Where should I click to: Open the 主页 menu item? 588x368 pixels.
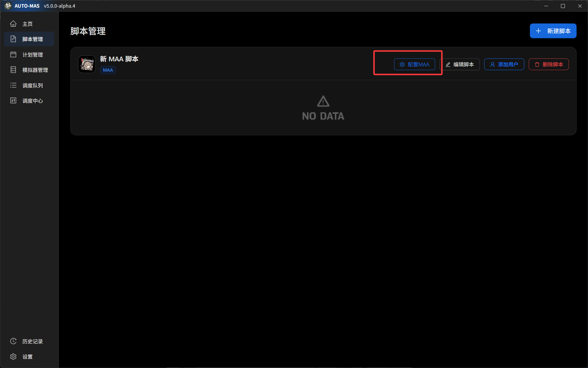point(28,24)
